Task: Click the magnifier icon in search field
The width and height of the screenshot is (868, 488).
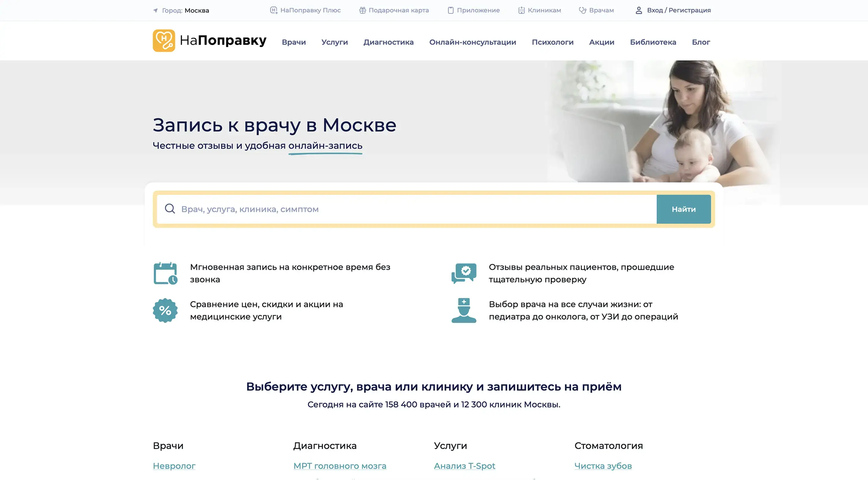Action: (170, 209)
